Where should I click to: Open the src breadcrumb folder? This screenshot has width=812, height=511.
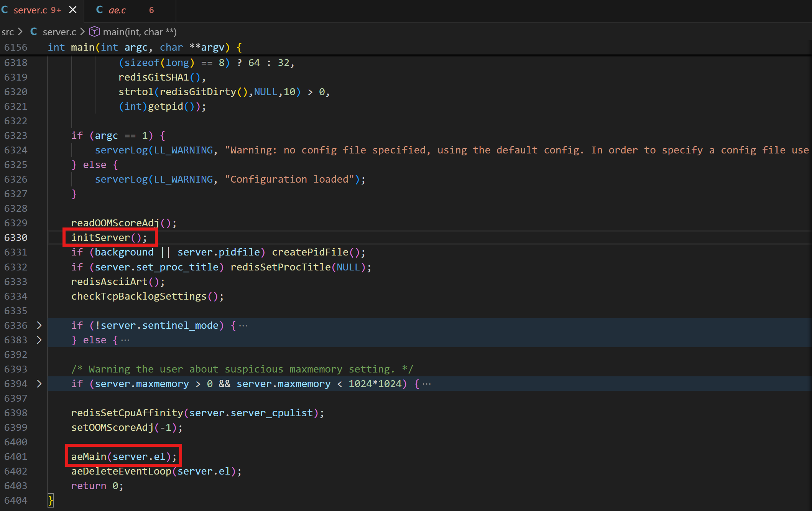8,32
